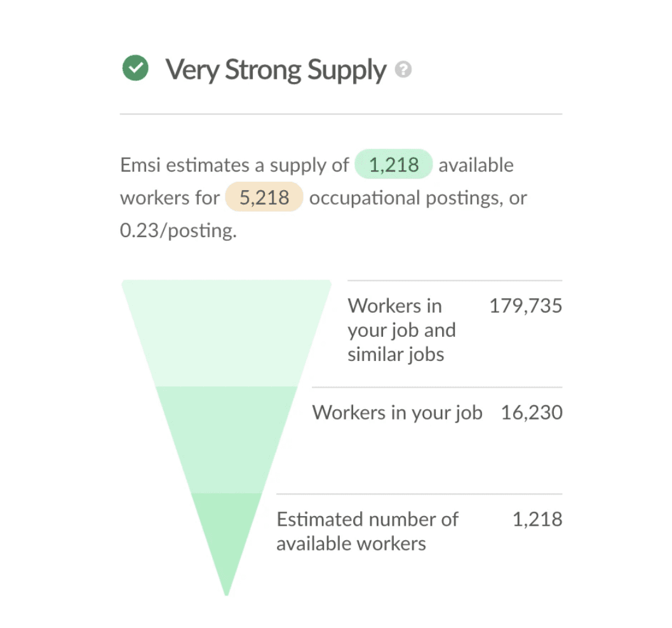672x628 pixels.
Task: Click the 'Workers in your job and similar jobs' label
Action: coord(401,330)
